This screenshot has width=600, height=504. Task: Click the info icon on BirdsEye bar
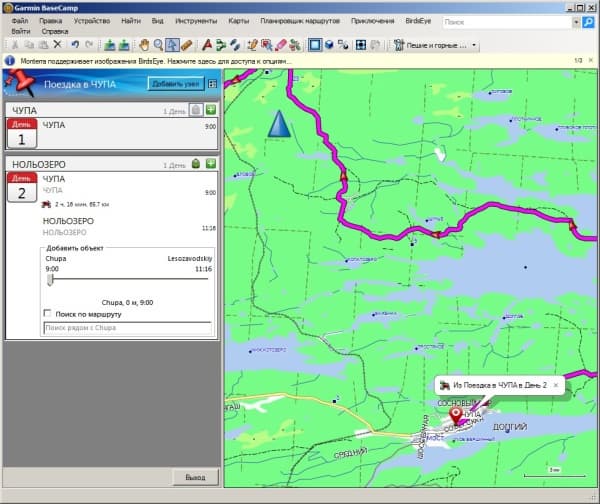(x=10, y=61)
